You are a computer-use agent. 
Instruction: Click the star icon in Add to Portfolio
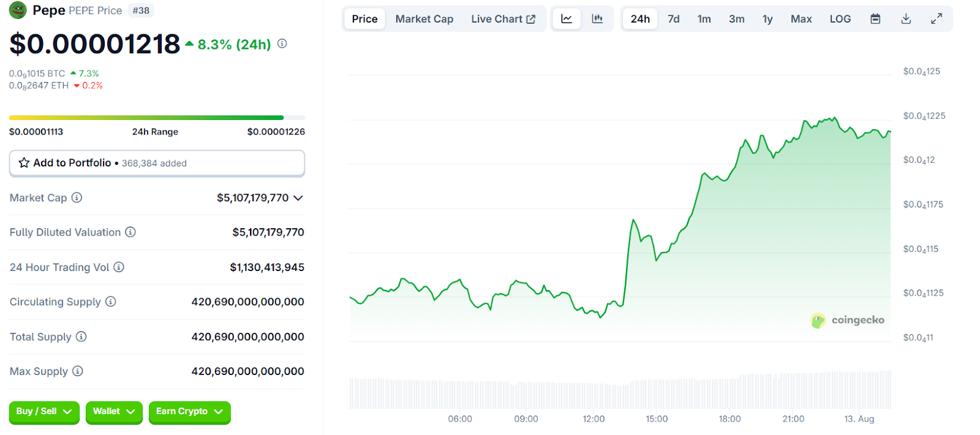24,163
